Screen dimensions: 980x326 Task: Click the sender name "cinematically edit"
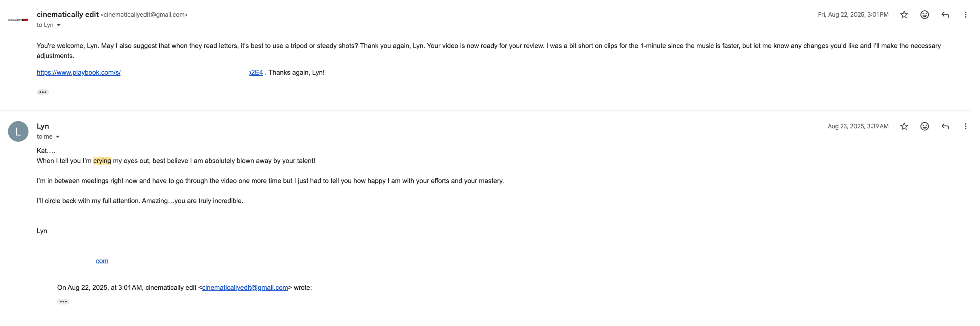pos(67,15)
